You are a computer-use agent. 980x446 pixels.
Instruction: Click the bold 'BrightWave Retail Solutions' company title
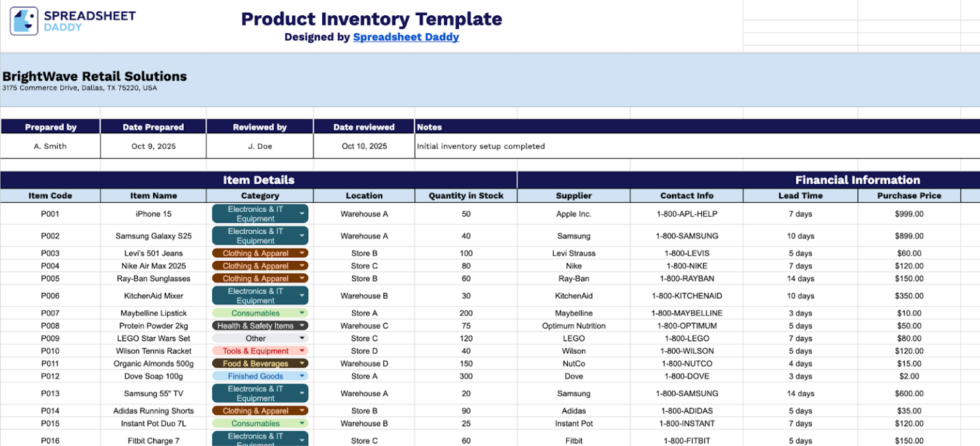tap(94, 76)
